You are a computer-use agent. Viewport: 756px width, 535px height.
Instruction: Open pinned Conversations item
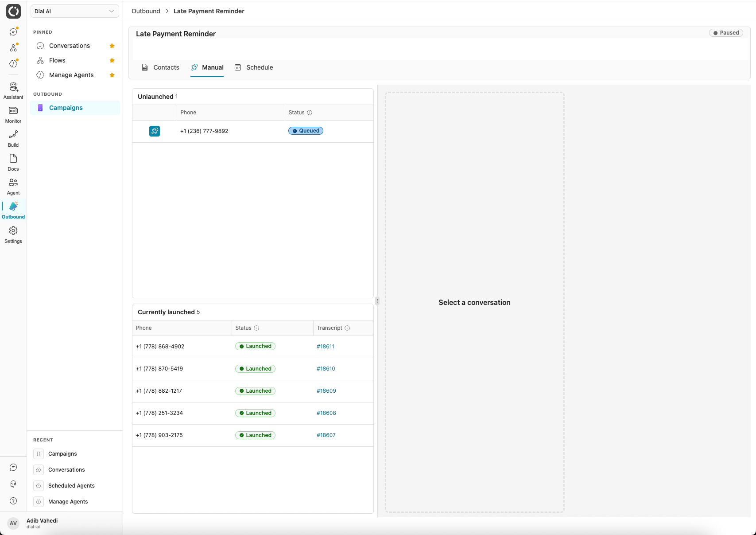pos(70,46)
